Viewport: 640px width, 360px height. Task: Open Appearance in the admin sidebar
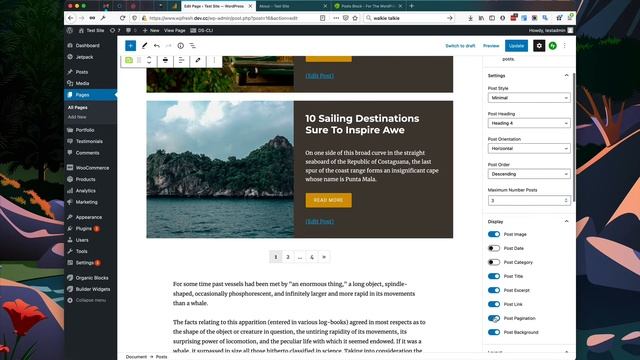click(90, 217)
